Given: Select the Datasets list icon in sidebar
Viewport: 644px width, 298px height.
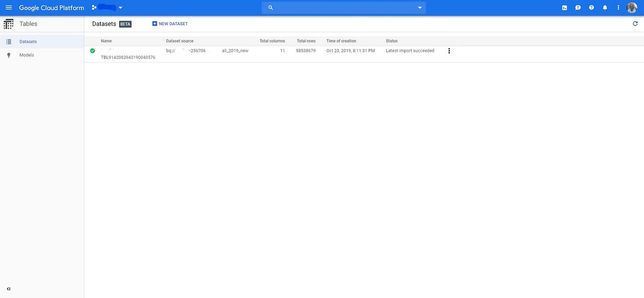Looking at the screenshot, I should tap(8, 41).
